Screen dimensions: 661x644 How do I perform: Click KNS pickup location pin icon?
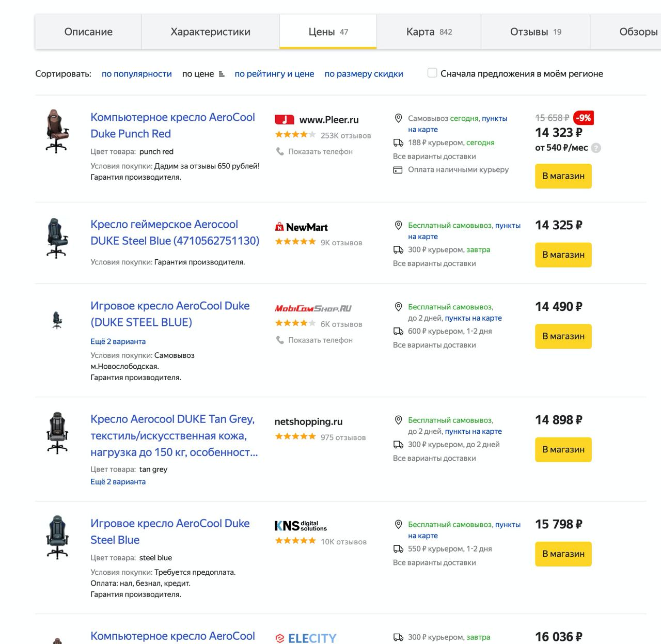coord(398,524)
